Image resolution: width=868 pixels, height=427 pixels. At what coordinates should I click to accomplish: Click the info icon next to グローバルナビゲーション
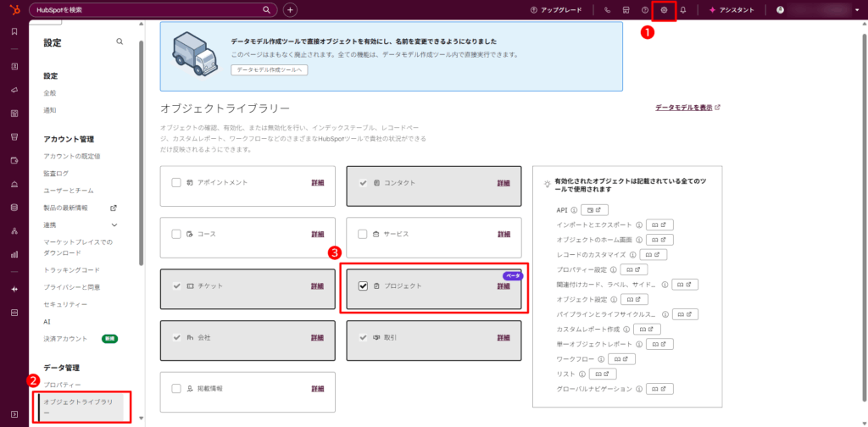[638, 390]
